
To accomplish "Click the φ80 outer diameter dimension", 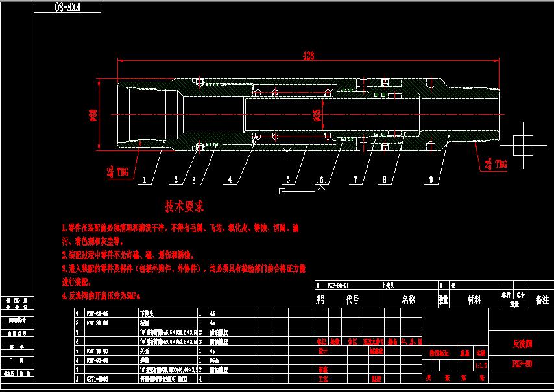I will [93, 115].
